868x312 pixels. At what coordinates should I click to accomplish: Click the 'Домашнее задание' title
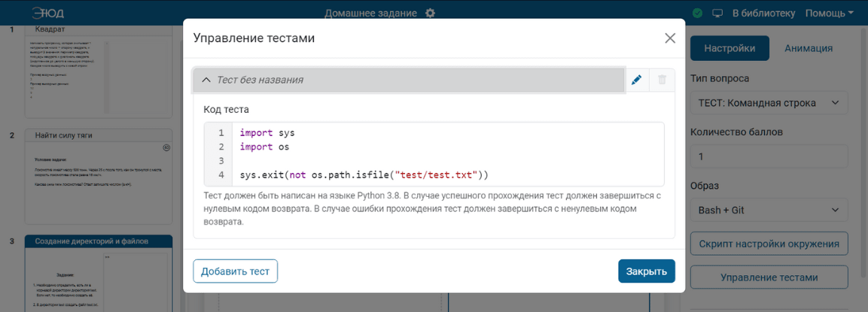(372, 13)
